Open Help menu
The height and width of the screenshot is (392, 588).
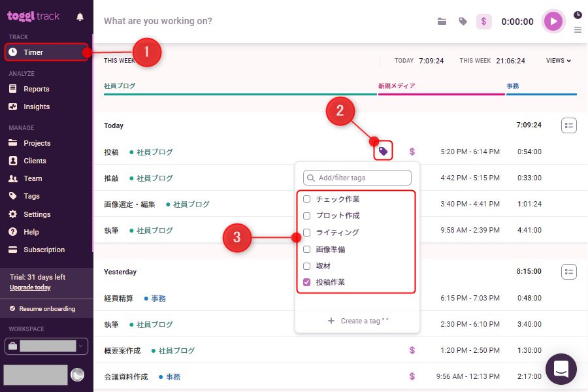click(x=31, y=232)
